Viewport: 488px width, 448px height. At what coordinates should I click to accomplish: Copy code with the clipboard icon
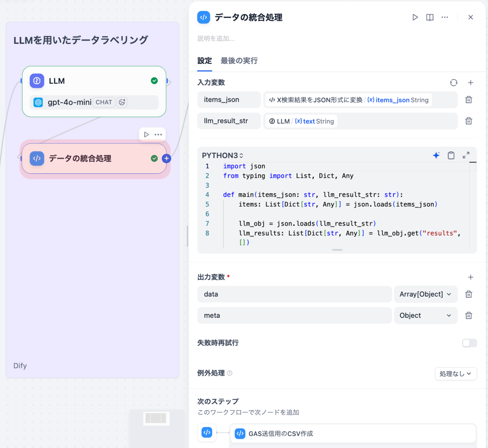point(451,155)
